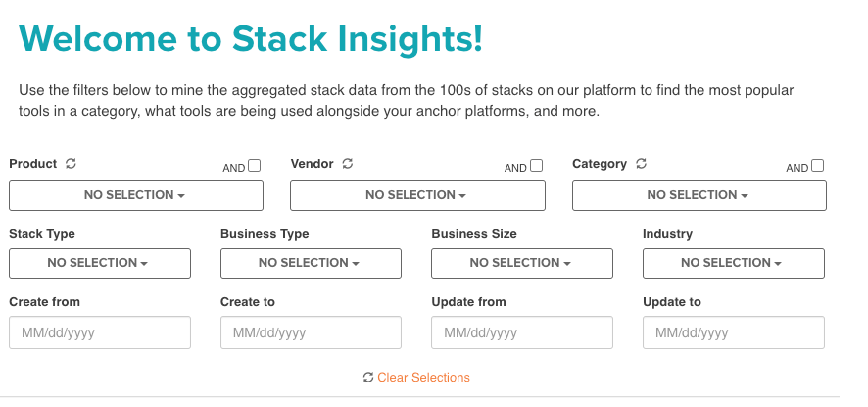Click the refresh icon next to Vendor
The width and height of the screenshot is (868, 407).
[x=348, y=164]
